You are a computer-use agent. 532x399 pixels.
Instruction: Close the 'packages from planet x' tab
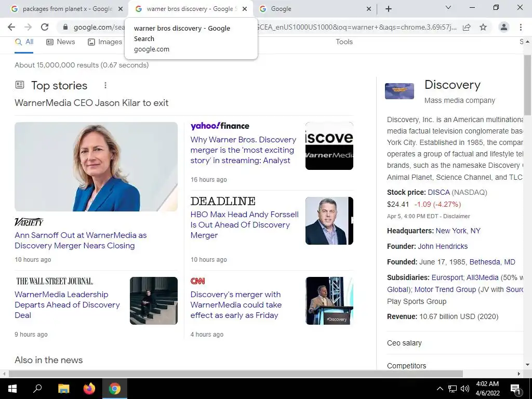121,9
